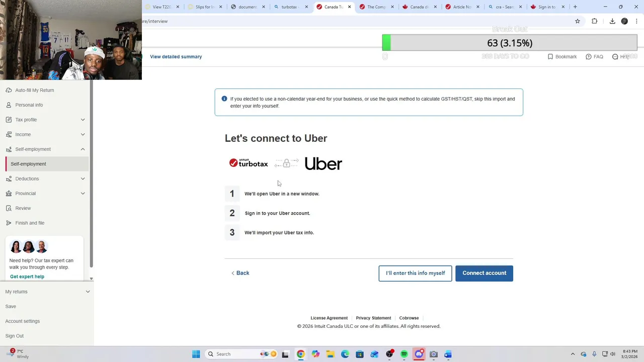This screenshot has width=644, height=362.
Task: Click the Income folder icon
Action: click(x=9, y=134)
